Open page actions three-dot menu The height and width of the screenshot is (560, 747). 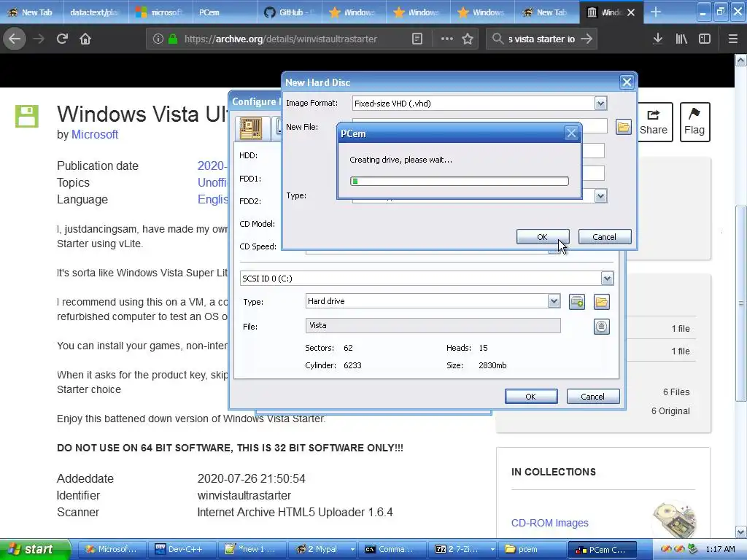[447, 39]
